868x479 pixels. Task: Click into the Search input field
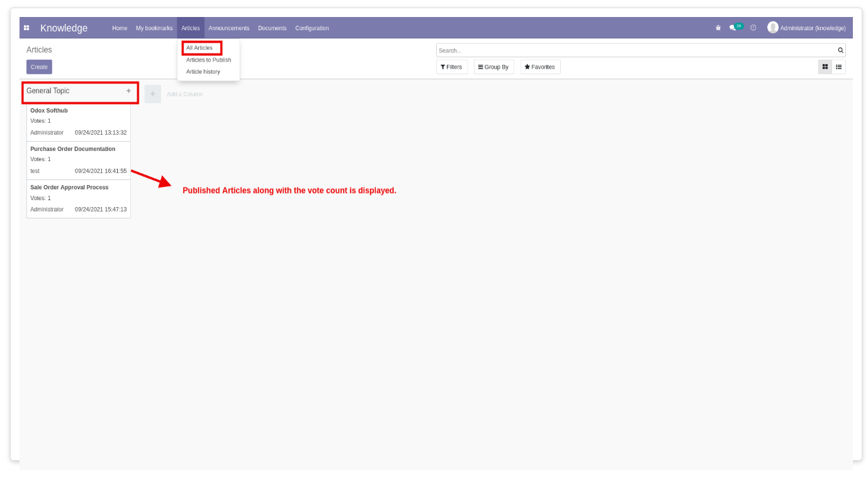pos(636,50)
